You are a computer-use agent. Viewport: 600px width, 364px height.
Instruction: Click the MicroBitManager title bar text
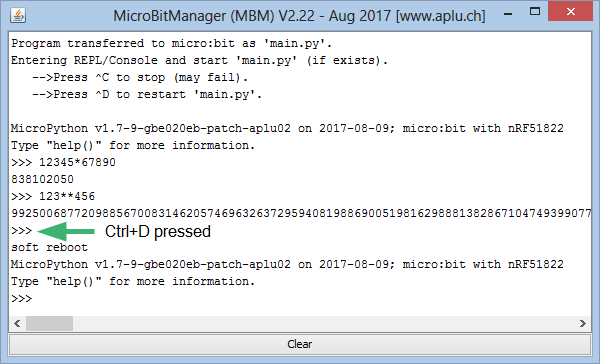tap(299, 16)
